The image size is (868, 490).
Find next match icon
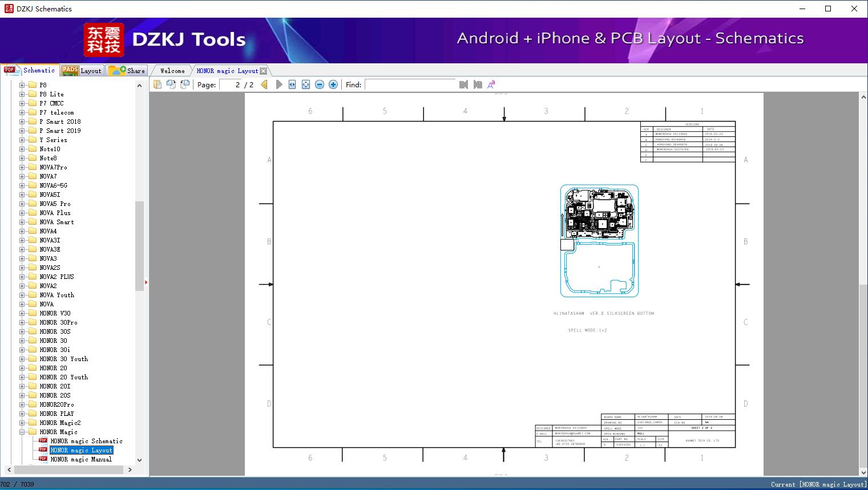[x=478, y=84]
